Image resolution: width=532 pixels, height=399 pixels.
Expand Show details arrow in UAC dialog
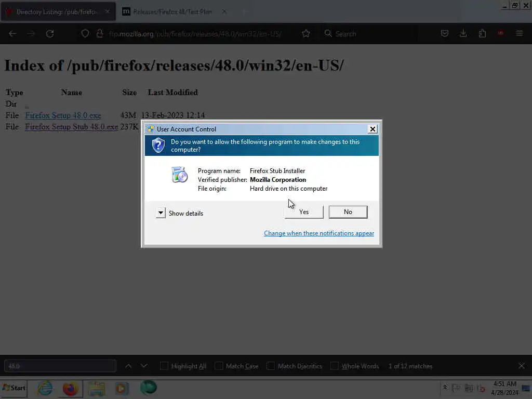tap(161, 213)
